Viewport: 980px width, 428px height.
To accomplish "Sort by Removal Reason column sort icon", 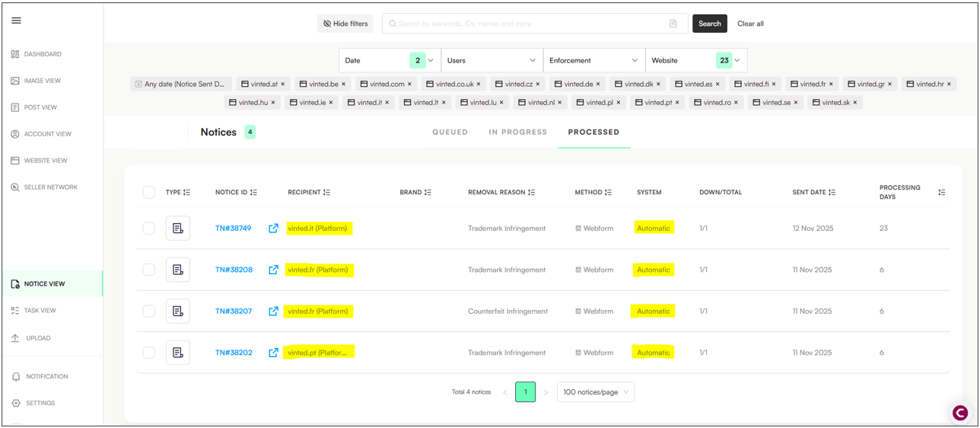I will [532, 193].
